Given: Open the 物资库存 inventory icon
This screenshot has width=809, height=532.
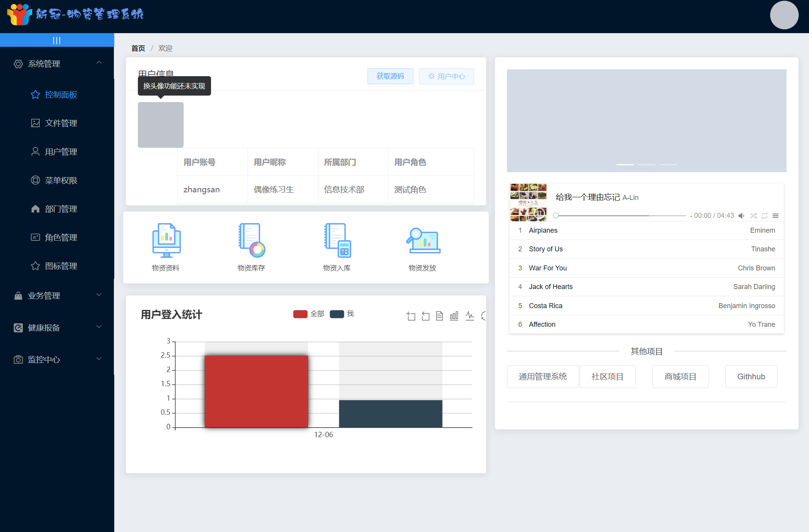Looking at the screenshot, I should 251,241.
